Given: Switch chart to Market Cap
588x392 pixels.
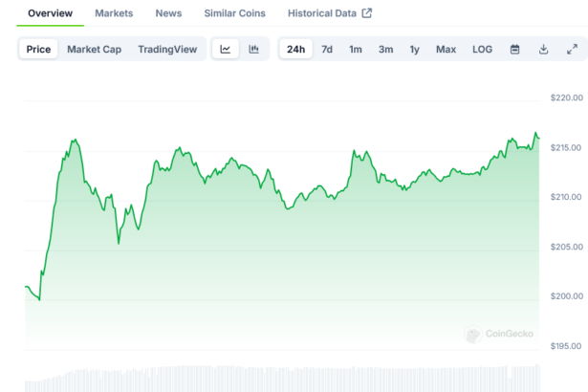Looking at the screenshot, I should (94, 50).
